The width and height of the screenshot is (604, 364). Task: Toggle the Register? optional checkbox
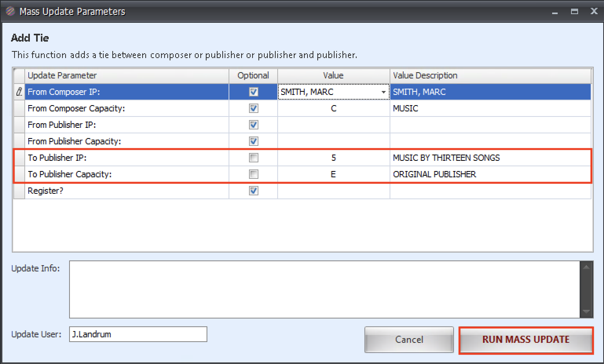coord(253,191)
